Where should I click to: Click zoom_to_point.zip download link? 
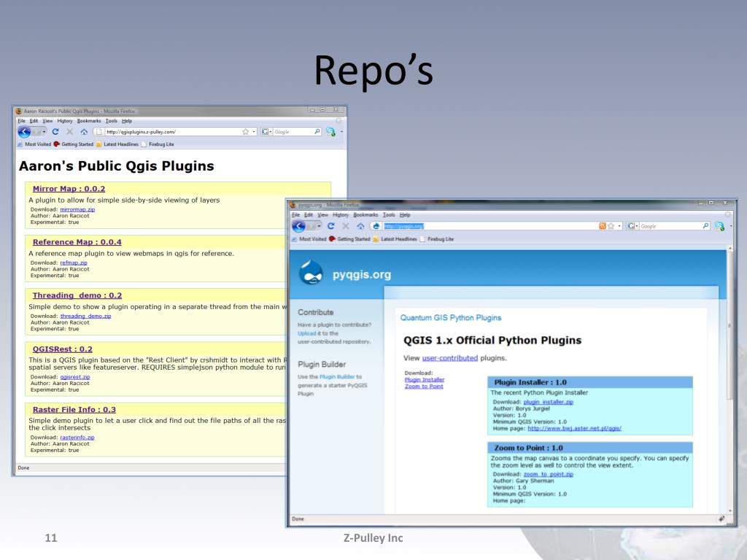pos(549,474)
